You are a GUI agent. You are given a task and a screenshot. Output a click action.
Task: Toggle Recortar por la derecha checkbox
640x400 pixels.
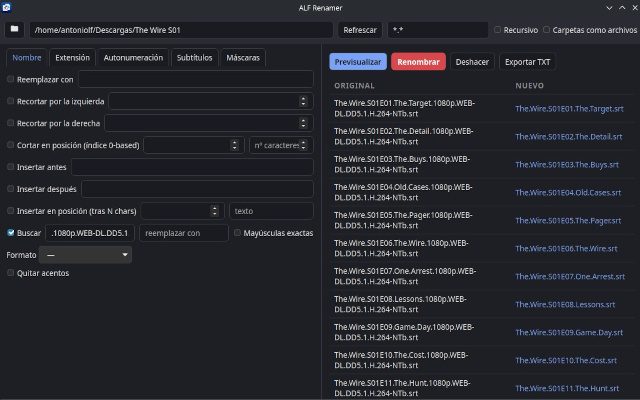[x=10, y=123]
